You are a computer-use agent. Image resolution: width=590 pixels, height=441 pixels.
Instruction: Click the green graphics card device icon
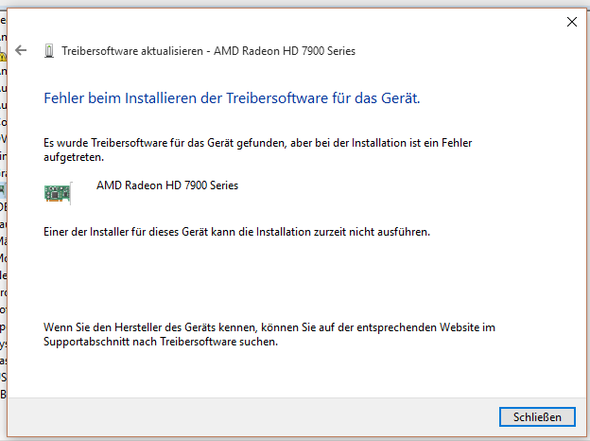tap(58, 193)
